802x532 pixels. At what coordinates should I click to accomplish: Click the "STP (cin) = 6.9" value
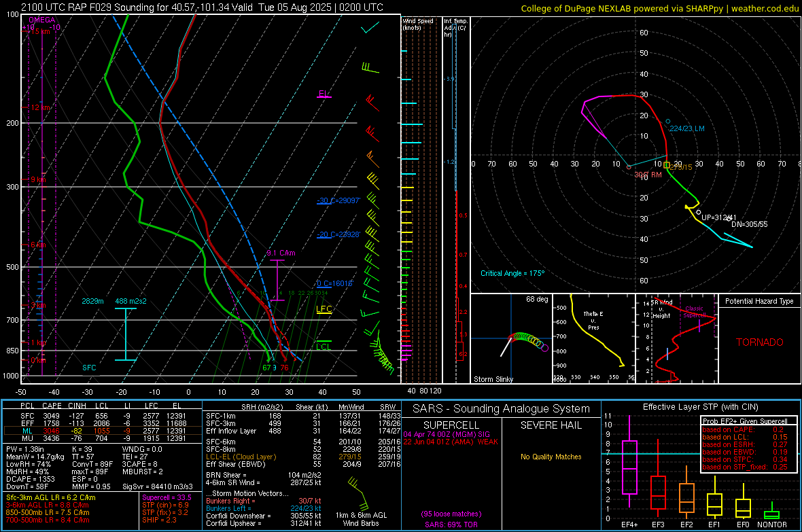[x=165, y=505]
